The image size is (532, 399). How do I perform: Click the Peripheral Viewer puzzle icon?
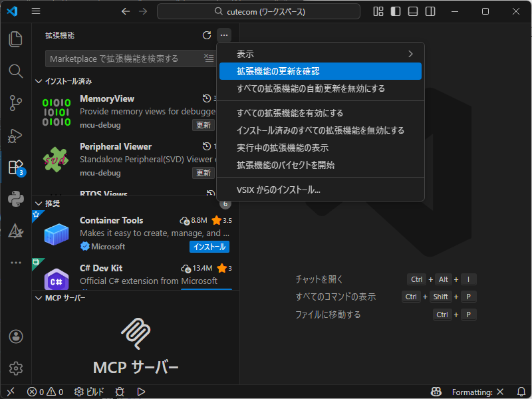(56, 160)
